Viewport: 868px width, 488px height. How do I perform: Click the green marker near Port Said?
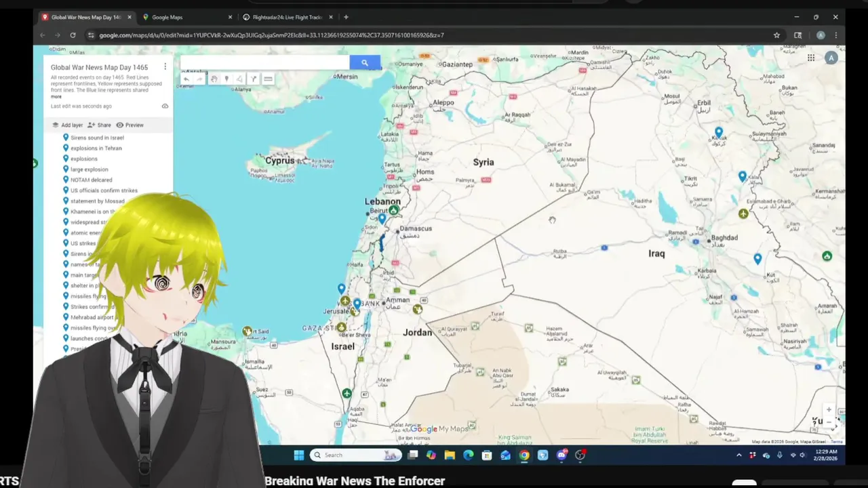click(x=248, y=331)
